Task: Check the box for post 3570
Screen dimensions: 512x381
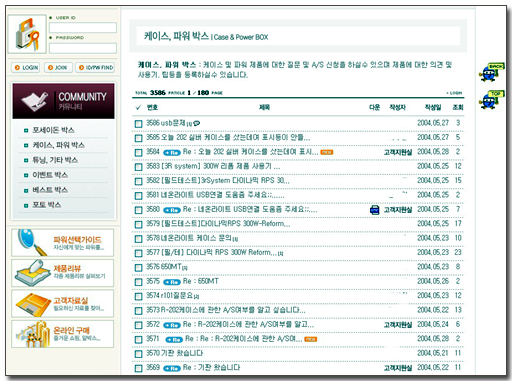Action: [138, 354]
